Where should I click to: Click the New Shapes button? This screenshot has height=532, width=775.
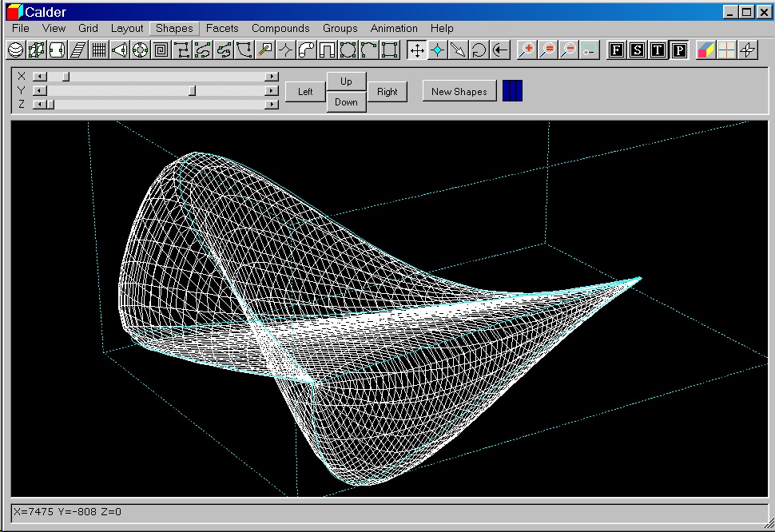459,92
